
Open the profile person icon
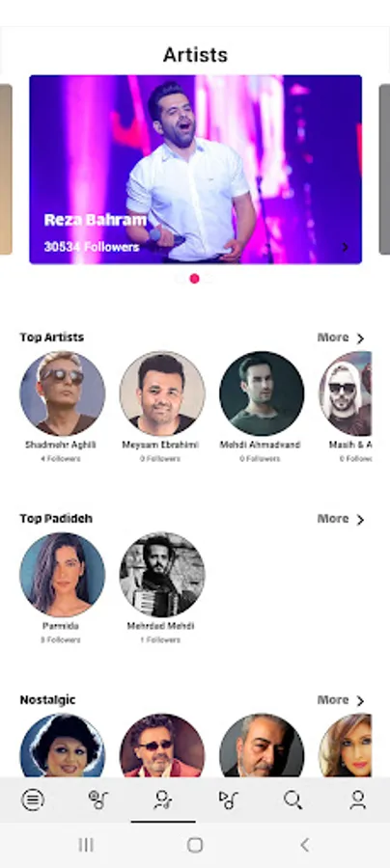point(358,800)
